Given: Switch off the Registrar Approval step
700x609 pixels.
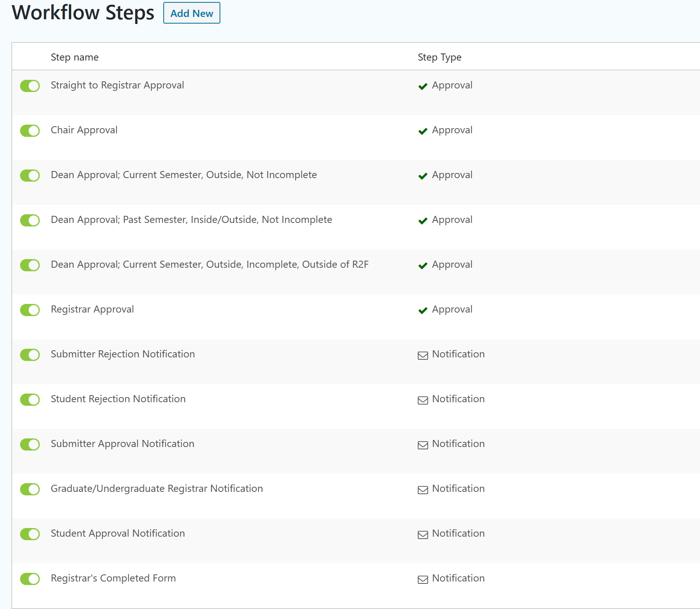Looking at the screenshot, I should pos(30,310).
